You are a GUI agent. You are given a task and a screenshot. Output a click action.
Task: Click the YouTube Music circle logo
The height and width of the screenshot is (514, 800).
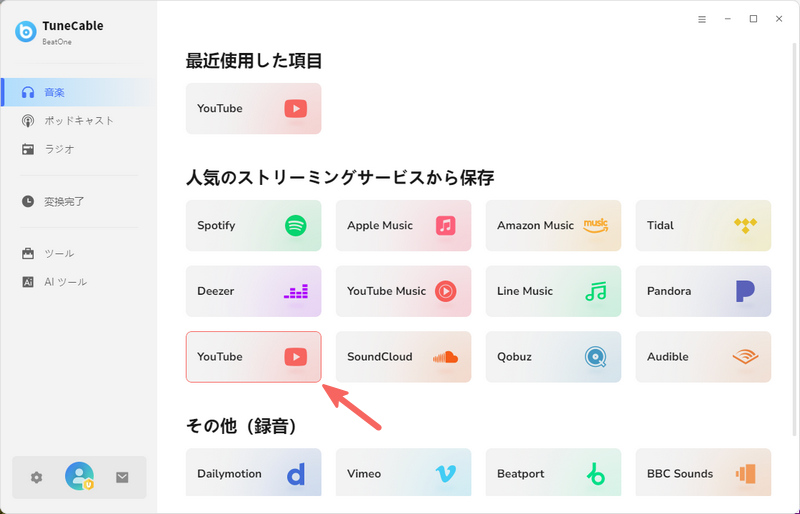click(x=445, y=291)
